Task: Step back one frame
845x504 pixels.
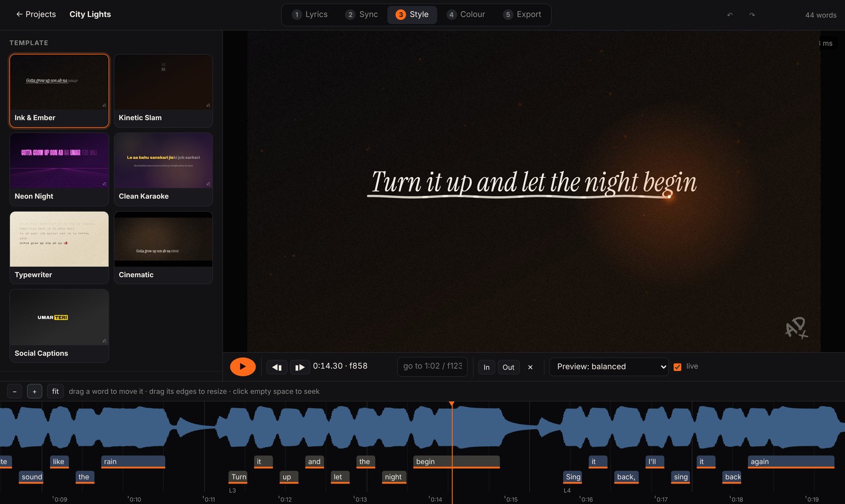Action: click(276, 367)
